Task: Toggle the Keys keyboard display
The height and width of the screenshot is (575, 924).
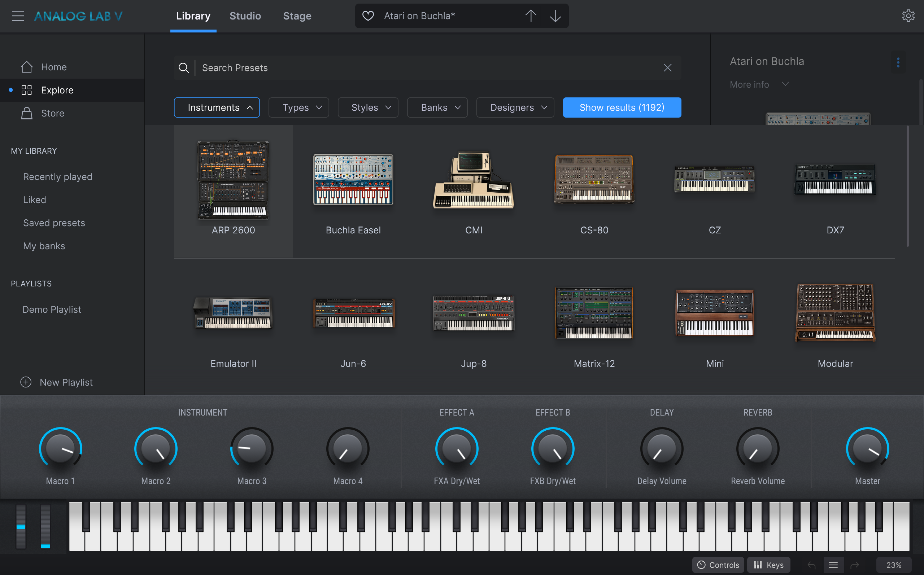Action: (768, 565)
